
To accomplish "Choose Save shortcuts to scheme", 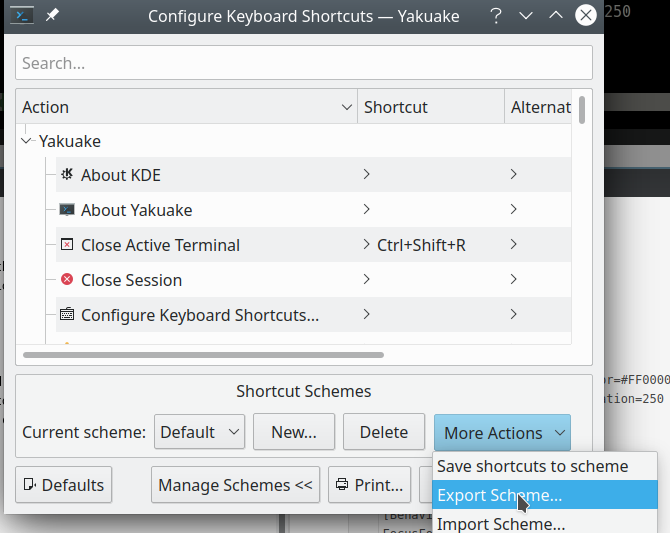I will coord(545,466).
